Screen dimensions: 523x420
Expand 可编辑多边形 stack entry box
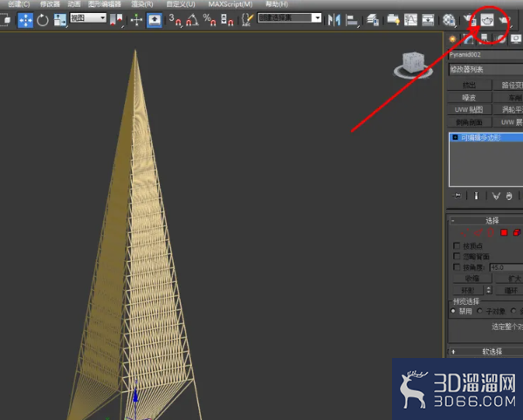coord(455,137)
